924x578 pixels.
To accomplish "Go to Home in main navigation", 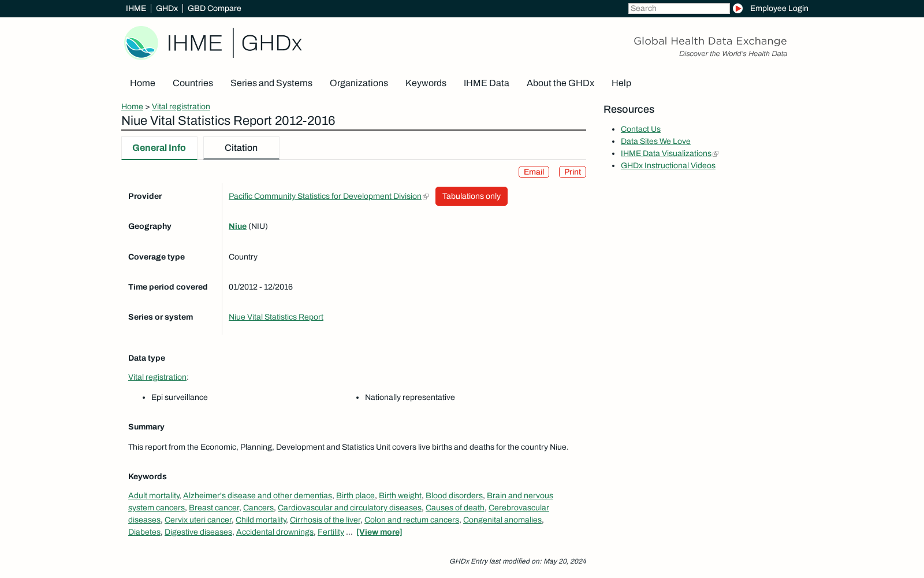I will click(x=143, y=83).
